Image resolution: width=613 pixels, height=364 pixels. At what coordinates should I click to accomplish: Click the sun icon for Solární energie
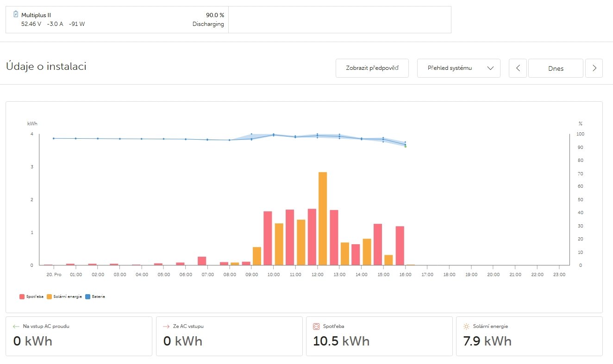tap(467, 326)
